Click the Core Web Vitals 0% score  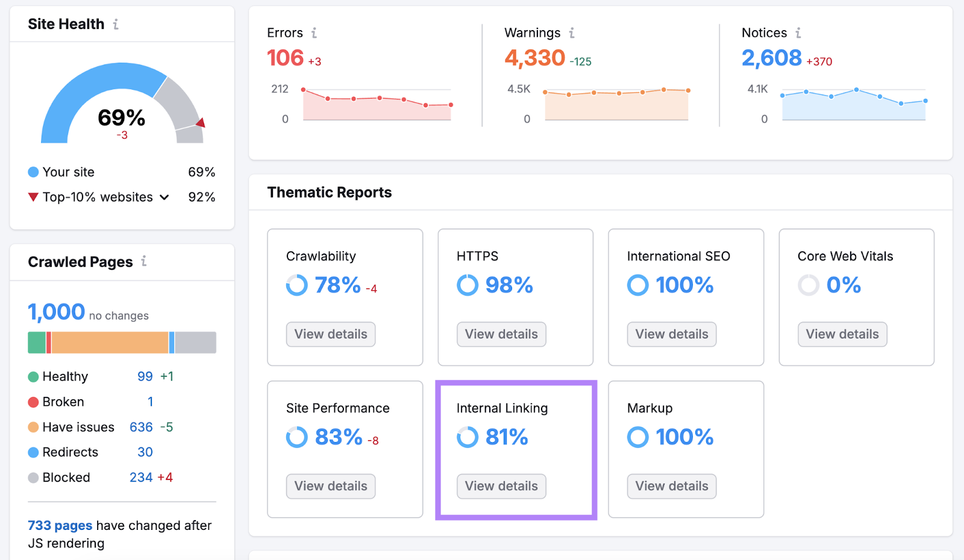(843, 285)
